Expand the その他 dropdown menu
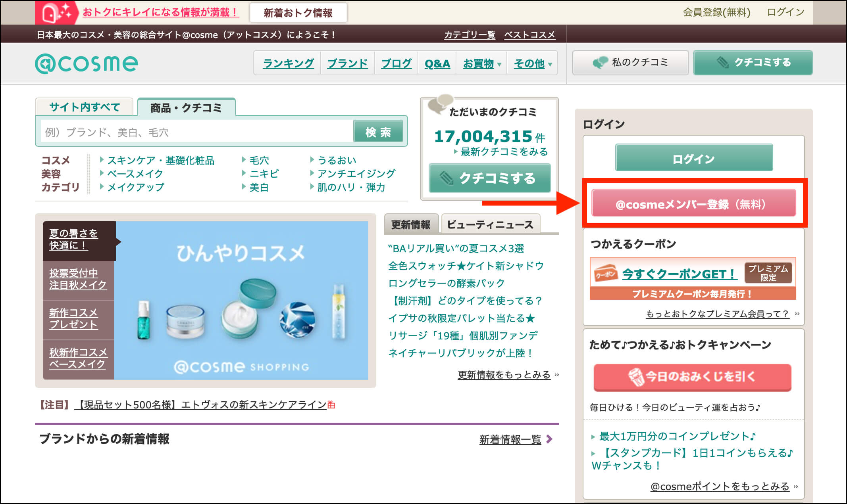This screenshot has height=504, width=847. pos(533,63)
